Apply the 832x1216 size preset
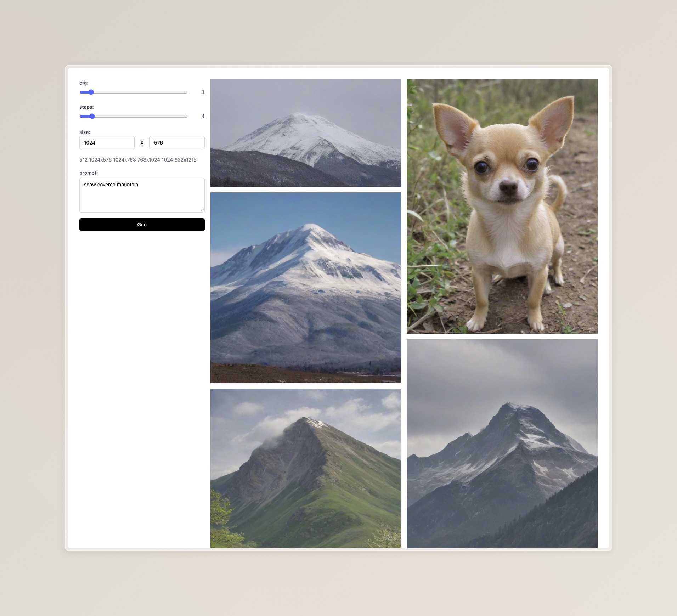This screenshot has width=677, height=616. click(x=185, y=160)
